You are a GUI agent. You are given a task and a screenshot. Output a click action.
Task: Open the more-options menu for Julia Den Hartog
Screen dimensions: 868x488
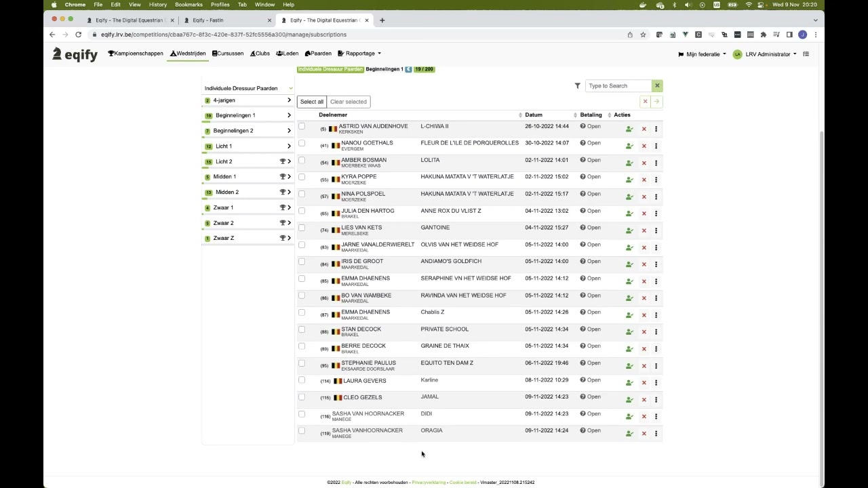pyautogui.click(x=656, y=213)
